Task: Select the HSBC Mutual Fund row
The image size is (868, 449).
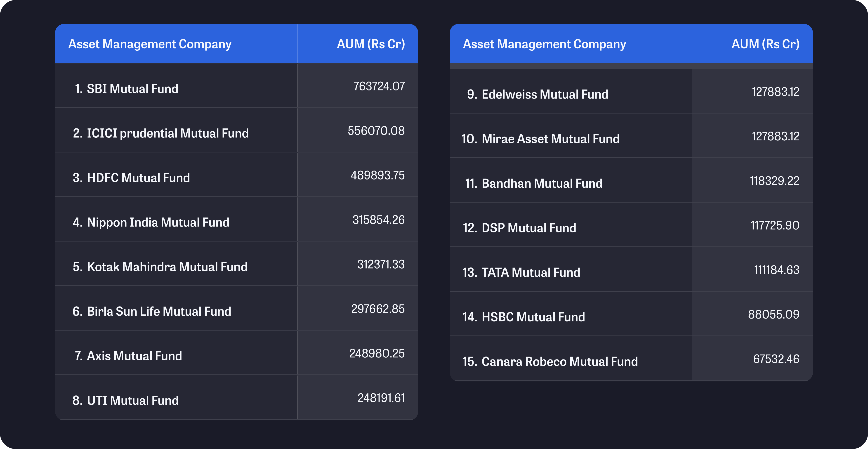Action: point(533,317)
